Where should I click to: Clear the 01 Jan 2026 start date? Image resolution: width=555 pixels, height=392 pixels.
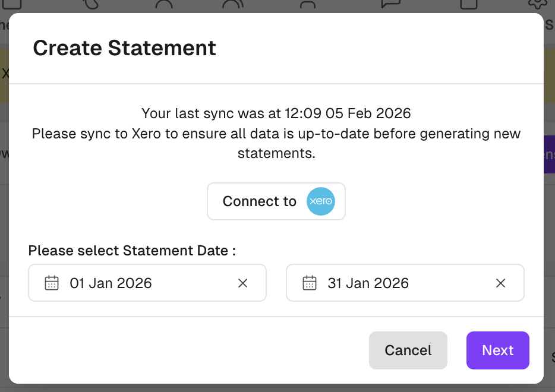[242, 283]
